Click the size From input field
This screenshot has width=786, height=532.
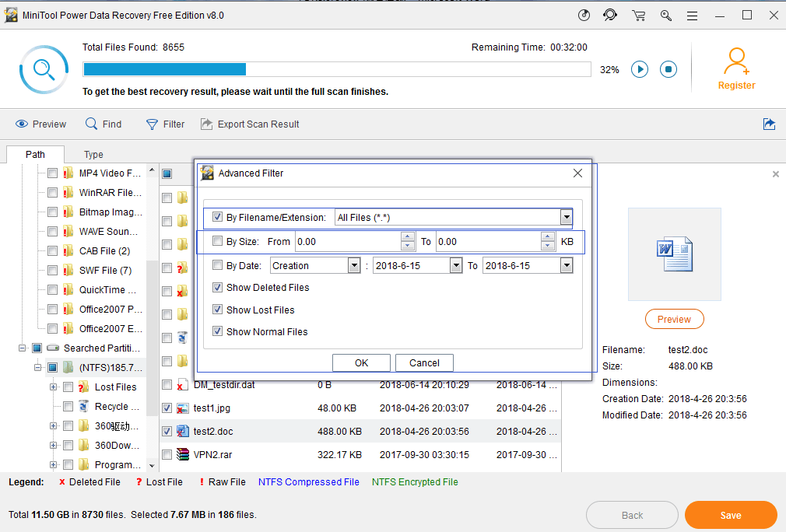[348, 241]
